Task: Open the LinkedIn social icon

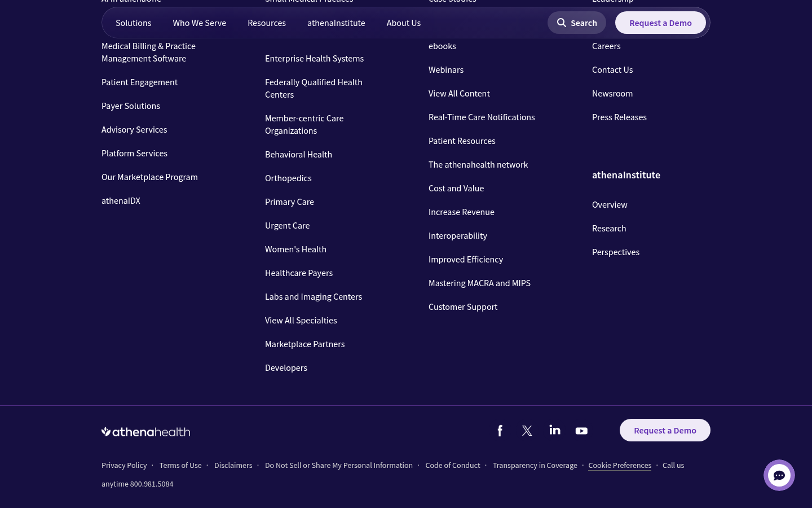Action: click(x=555, y=430)
